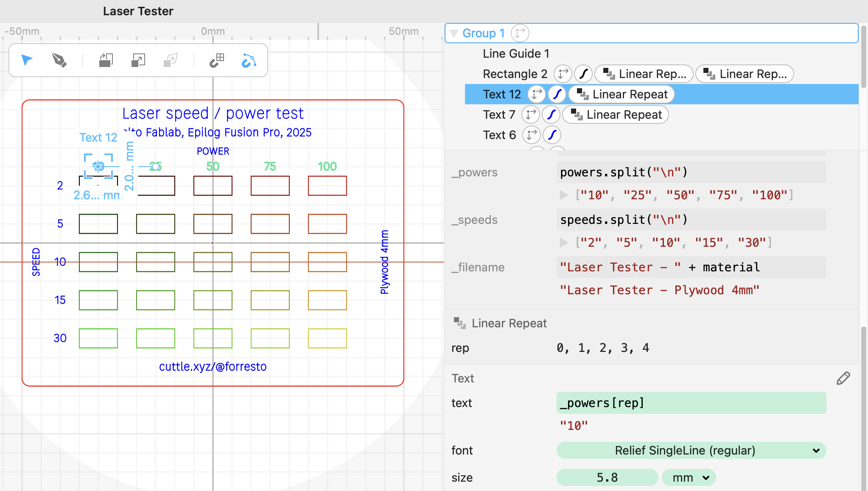This screenshot has height=491, width=868.
Task: Select the Pen tool
Action: [x=59, y=60]
